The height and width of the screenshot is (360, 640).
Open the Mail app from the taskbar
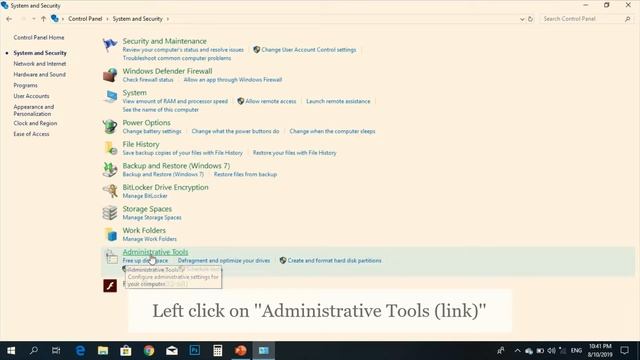pyautogui.click(x=172, y=351)
